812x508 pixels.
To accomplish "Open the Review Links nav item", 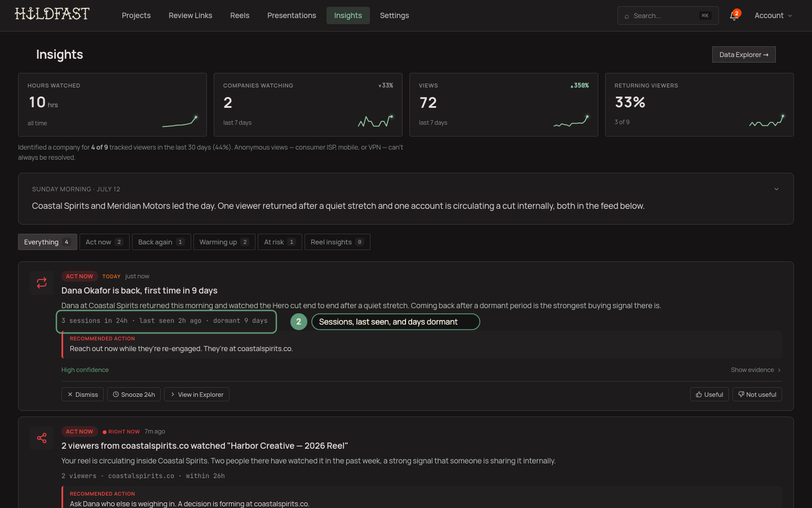I will [190, 16].
